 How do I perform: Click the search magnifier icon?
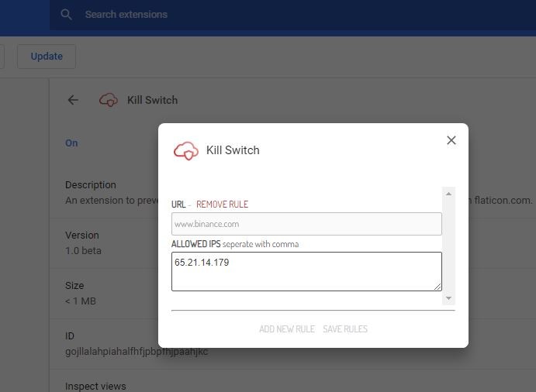tap(67, 15)
